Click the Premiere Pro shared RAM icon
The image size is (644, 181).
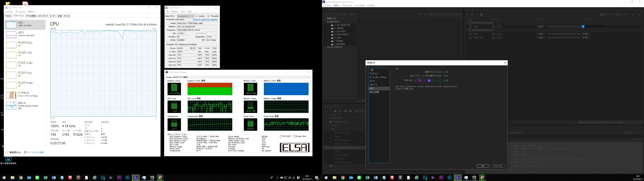pos(420,80)
